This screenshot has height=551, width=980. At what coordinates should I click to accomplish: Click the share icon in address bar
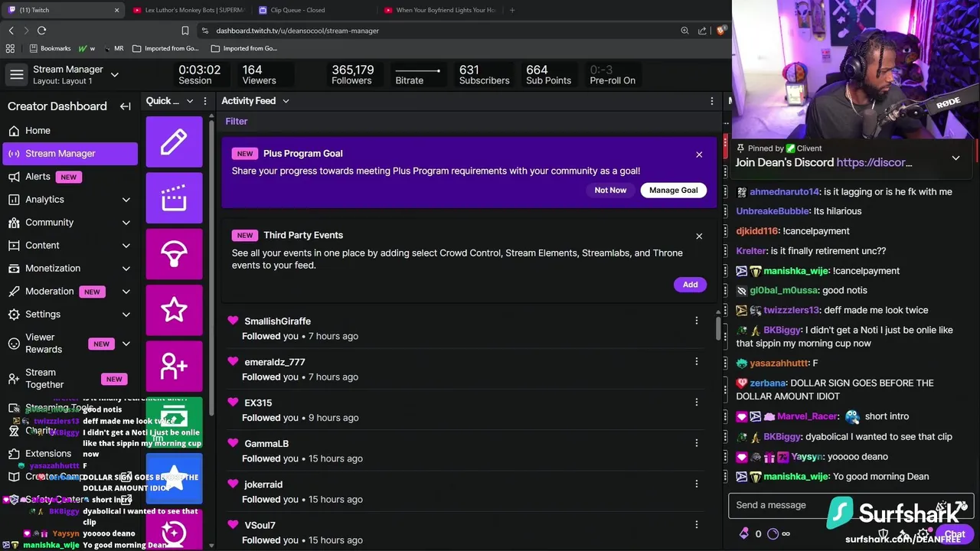point(702,31)
